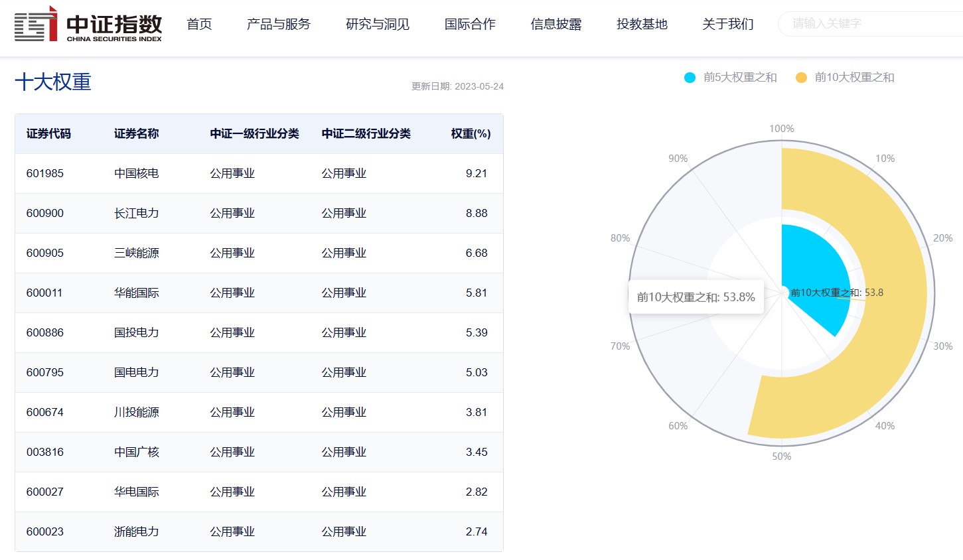Open the 产品与服务 menu
The image size is (963, 560).
point(279,24)
